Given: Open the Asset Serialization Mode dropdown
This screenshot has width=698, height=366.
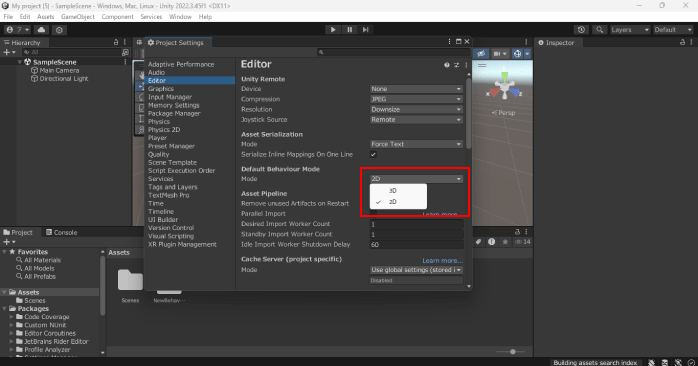Looking at the screenshot, I should pyautogui.click(x=416, y=144).
